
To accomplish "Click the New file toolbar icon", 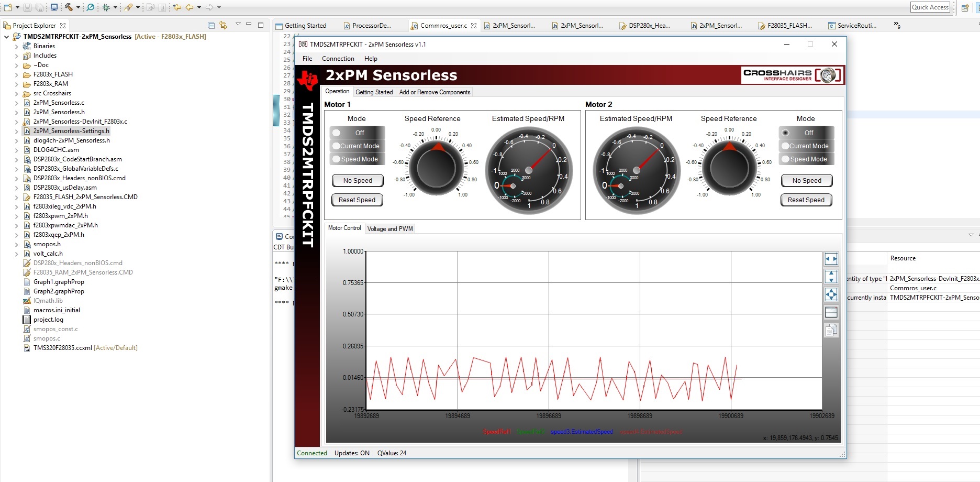I will (x=8, y=7).
